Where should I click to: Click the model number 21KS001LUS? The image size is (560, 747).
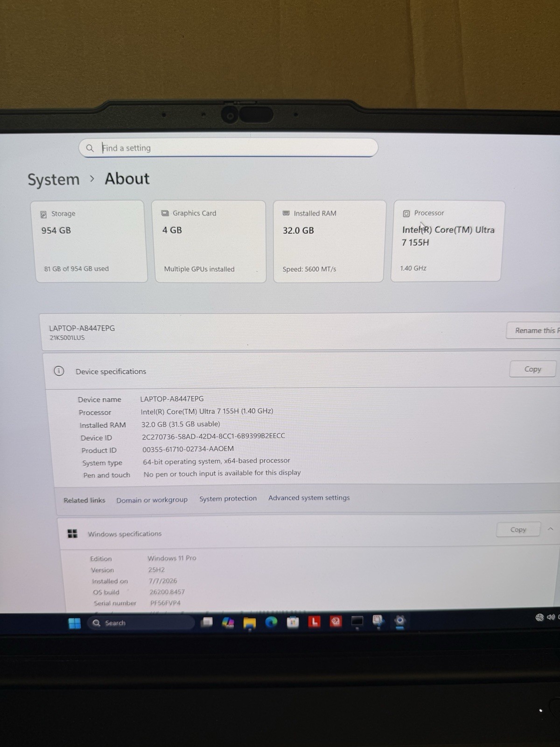(x=67, y=338)
